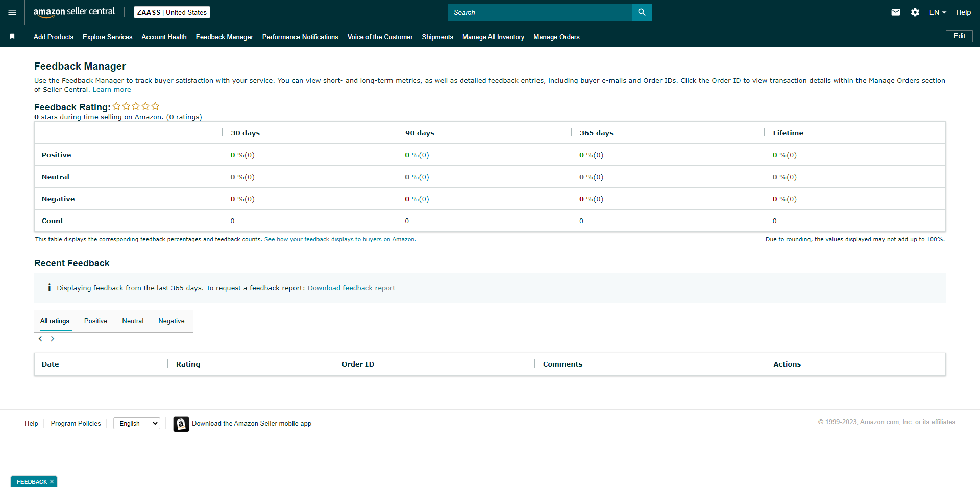Open Program Policies in footer
Image resolution: width=980 pixels, height=487 pixels.
[x=76, y=423]
